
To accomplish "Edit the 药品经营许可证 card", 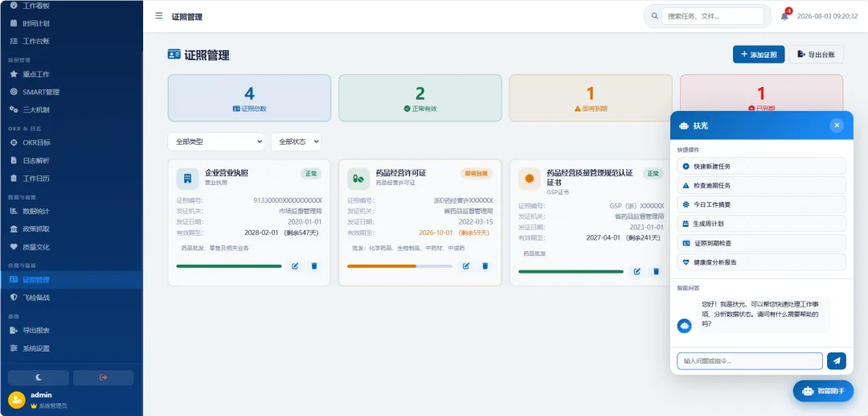I will point(466,266).
